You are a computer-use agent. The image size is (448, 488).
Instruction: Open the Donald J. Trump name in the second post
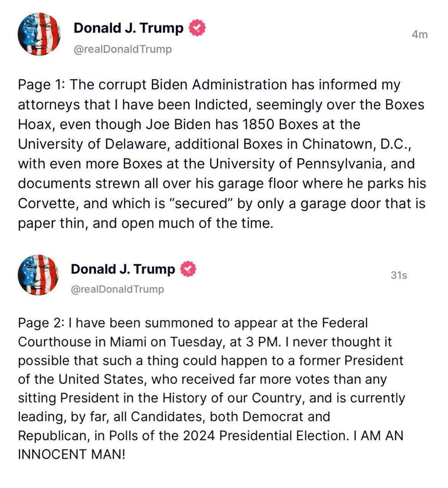click(x=123, y=269)
